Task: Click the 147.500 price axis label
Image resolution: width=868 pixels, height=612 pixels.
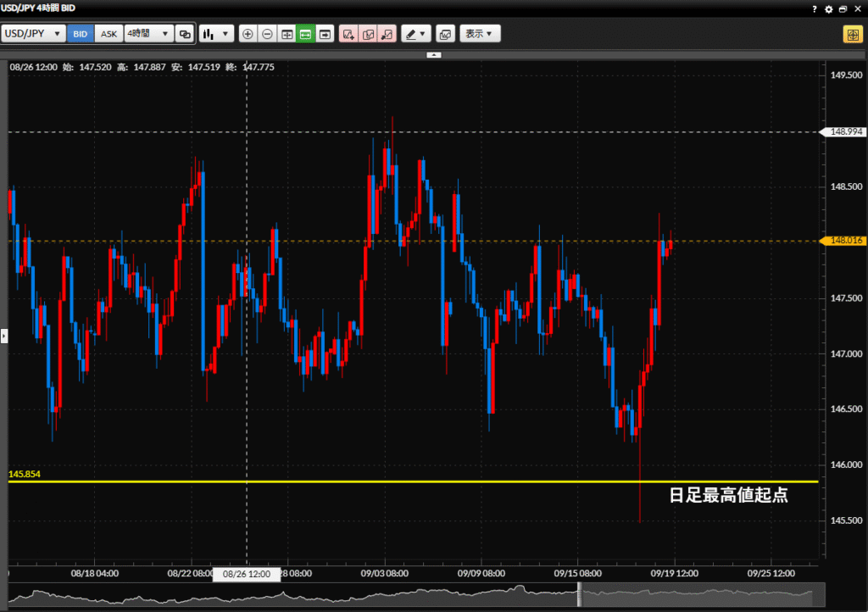Action: pyautogui.click(x=847, y=298)
